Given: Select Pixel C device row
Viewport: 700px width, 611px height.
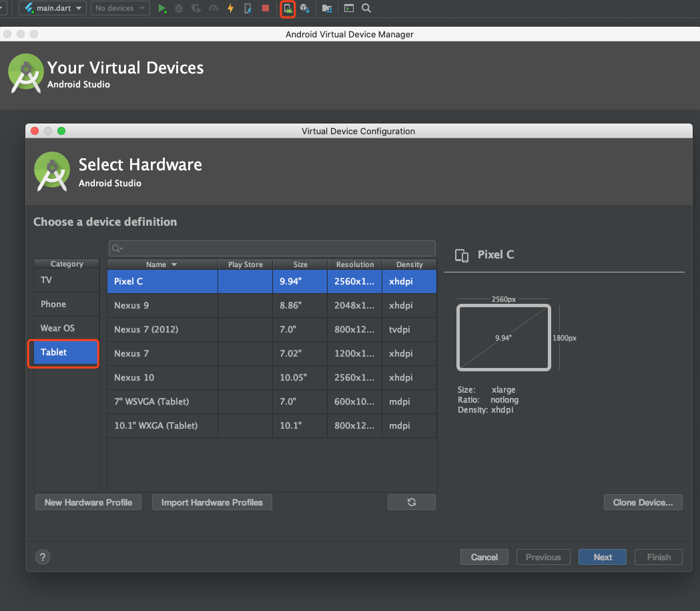Looking at the screenshot, I should [272, 281].
